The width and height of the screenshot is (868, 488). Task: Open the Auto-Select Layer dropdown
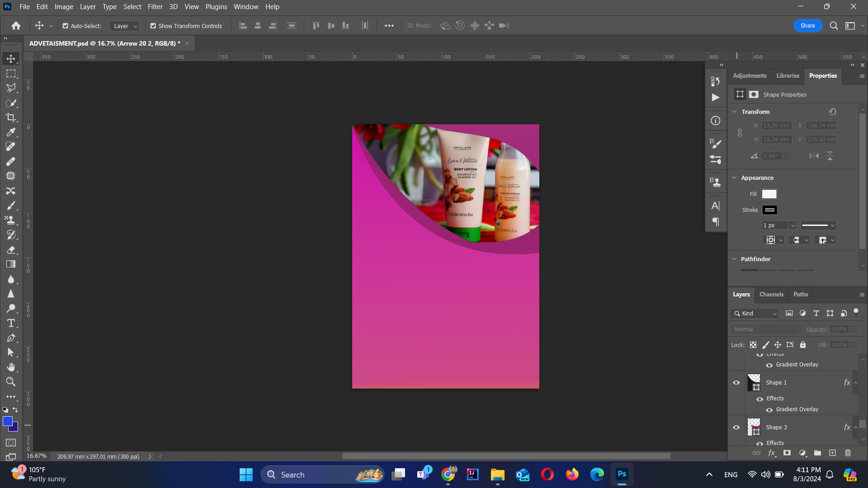125,26
